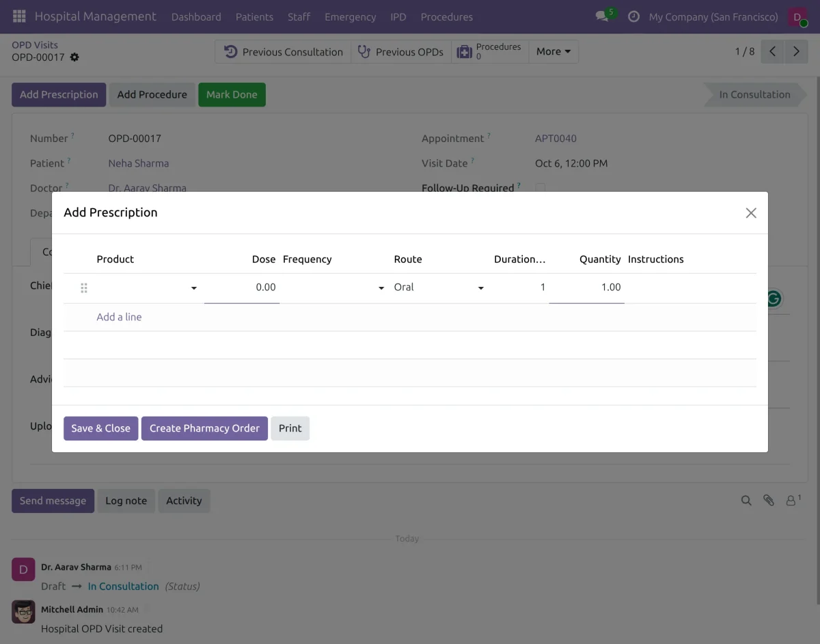Close the Add Prescription dialog
This screenshot has height=644, width=820.
coord(751,213)
